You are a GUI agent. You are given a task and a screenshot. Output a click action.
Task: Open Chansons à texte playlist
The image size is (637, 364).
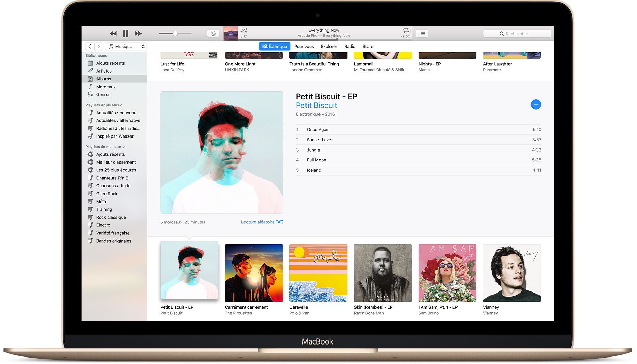(114, 186)
